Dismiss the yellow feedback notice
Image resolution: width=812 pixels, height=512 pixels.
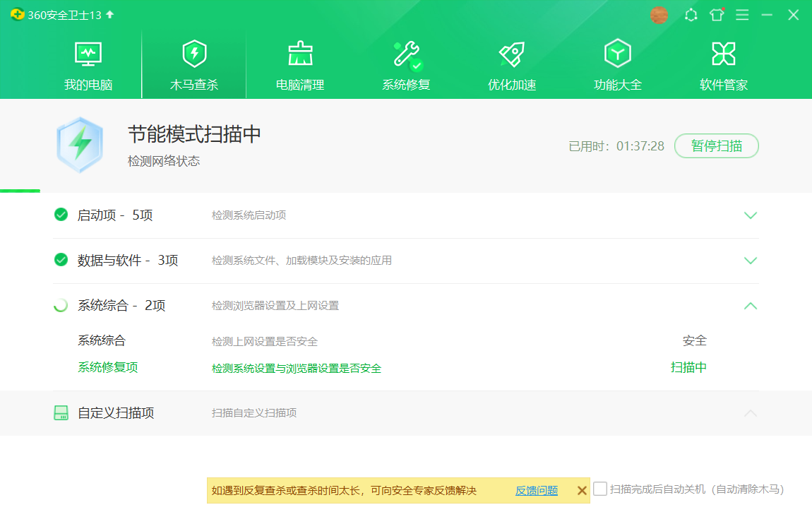(x=582, y=490)
